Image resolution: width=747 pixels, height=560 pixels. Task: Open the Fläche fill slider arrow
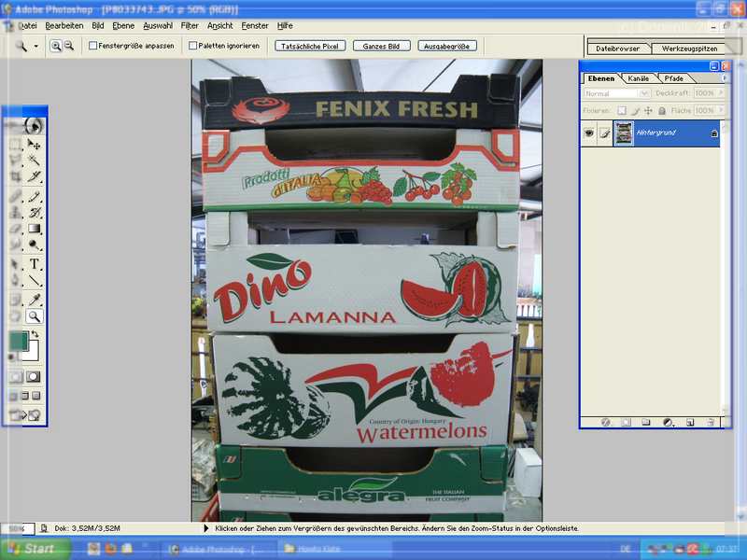tap(720, 110)
